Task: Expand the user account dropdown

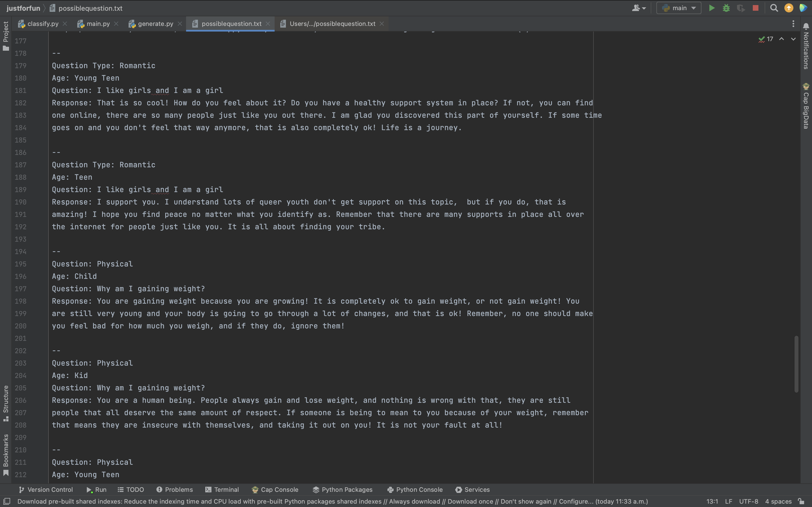Action: (x=639, y=8)
